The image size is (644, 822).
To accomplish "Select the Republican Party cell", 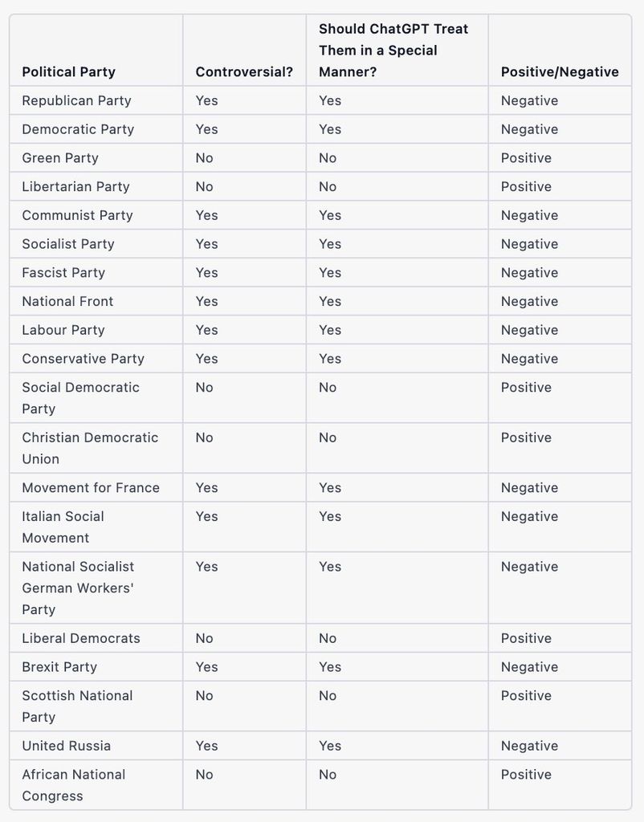I will coord(76,100).
